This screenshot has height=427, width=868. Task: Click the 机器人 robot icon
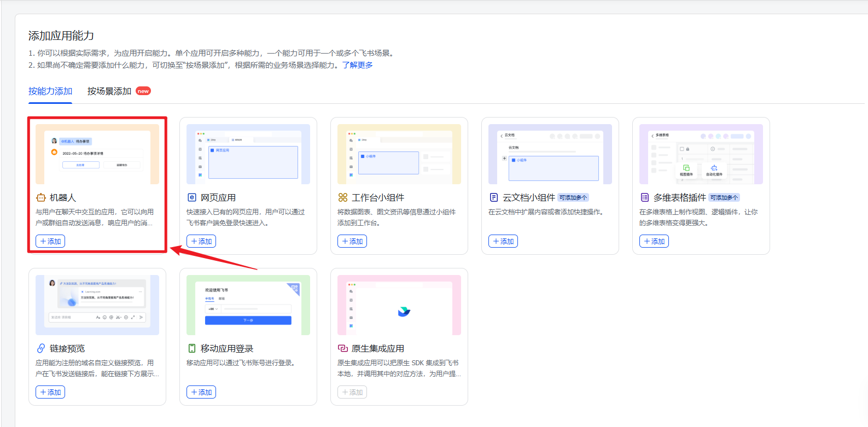point(41,197)
